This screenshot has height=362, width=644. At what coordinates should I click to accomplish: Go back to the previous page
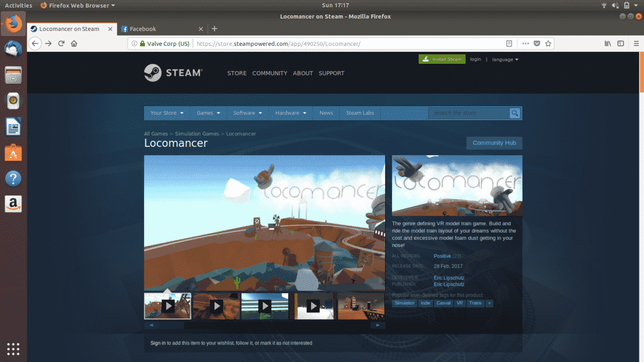pyautogui.click(x=35, y=43)
